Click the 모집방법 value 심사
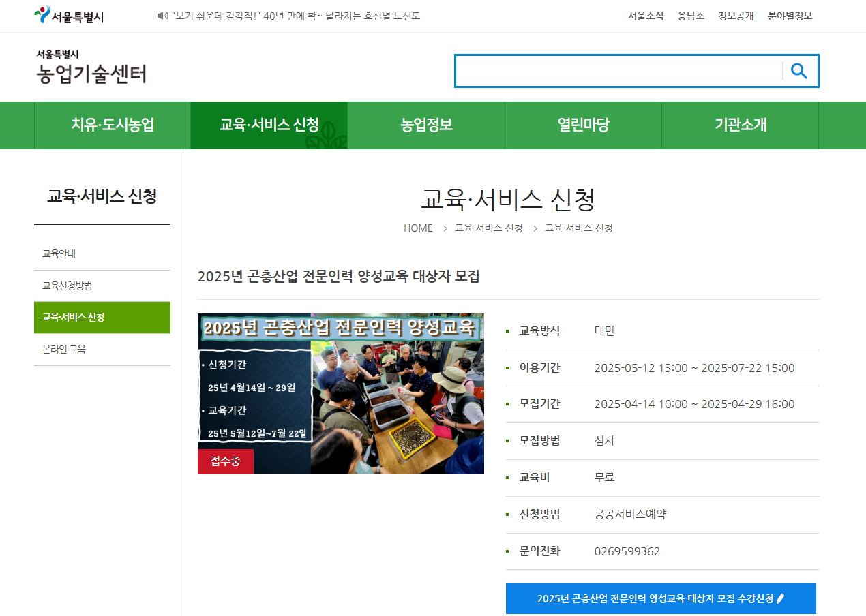 pyautogui.click(x=604, y=441)
